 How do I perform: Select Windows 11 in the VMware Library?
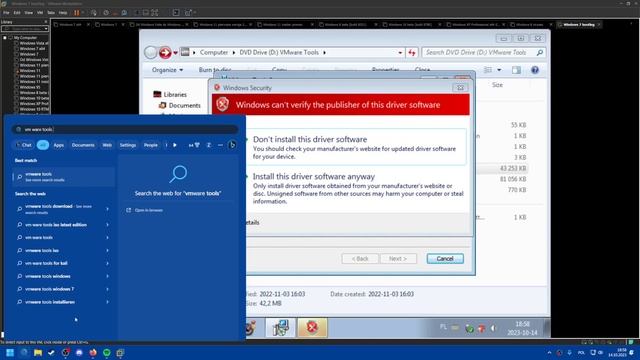point(30,71)
